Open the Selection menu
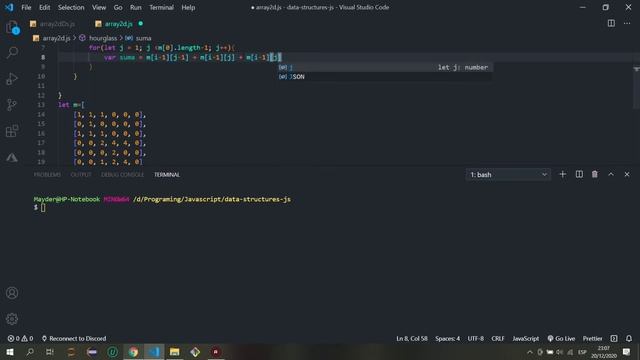 pyautogui.click(x=71, y=7)
